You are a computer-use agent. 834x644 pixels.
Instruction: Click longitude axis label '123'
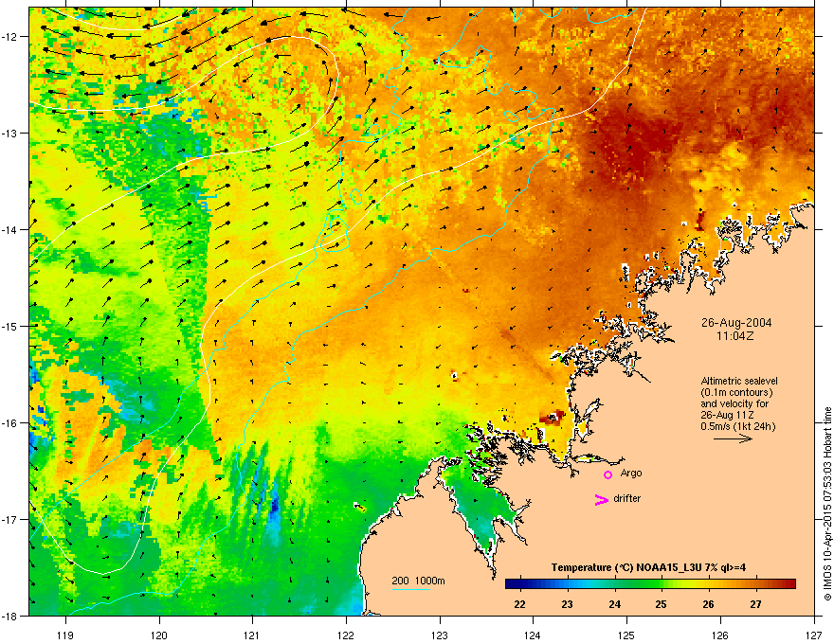coord(440,635)
